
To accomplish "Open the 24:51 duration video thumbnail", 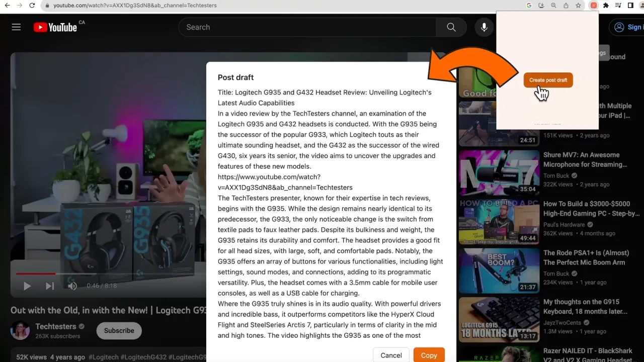I will pyautogui.click(x=499, y=124).
